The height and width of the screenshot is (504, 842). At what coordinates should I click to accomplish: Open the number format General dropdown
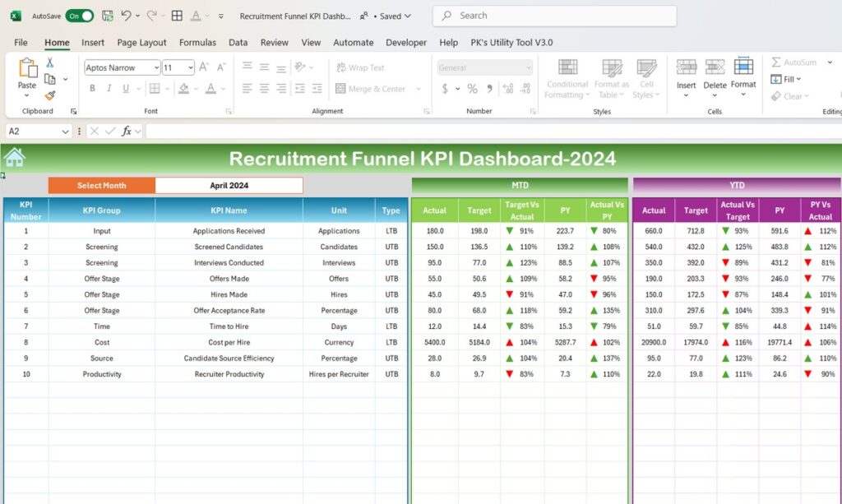(529, 67)
